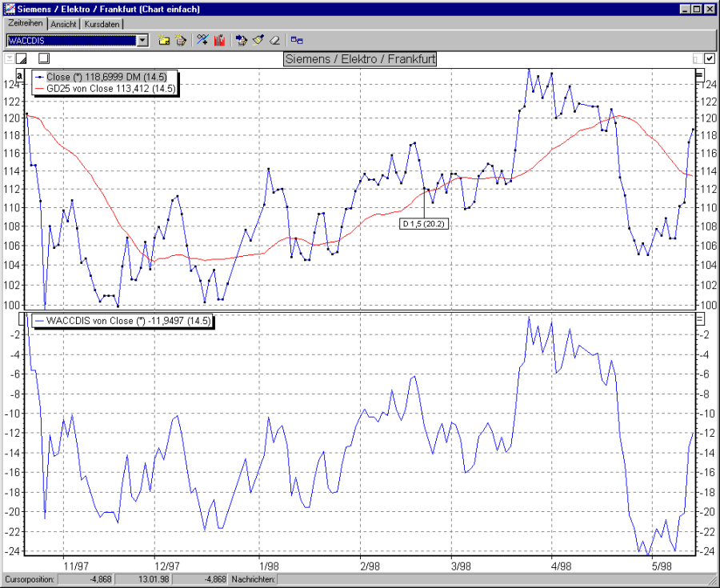Activate the eraser tool on the toolbar
720x588 pixels.
275,39
